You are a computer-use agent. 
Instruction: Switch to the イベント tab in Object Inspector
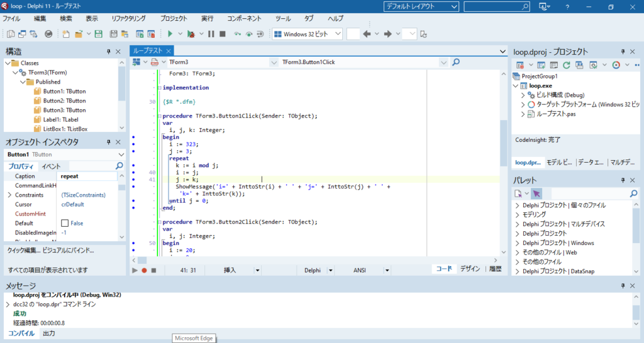tap(51, 166)
